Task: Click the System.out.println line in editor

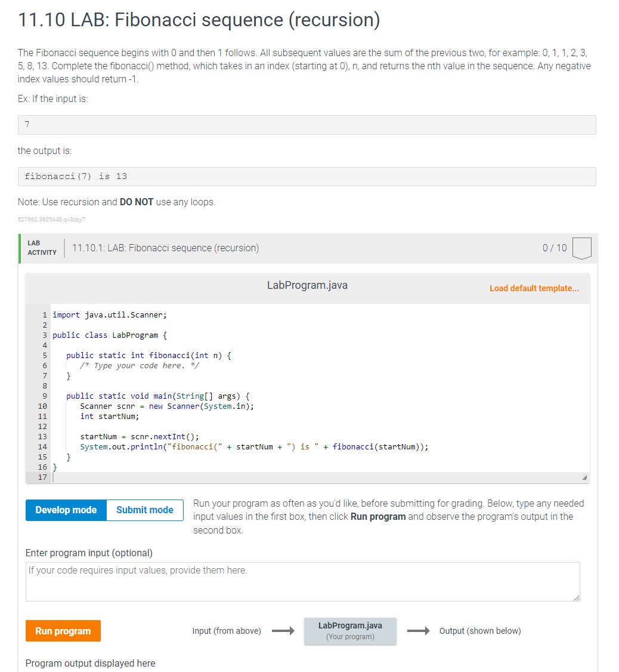Action: pos(254,446)
